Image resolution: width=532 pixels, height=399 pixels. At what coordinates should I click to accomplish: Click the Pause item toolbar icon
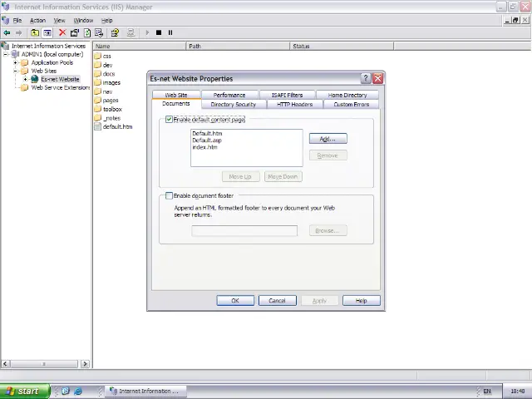click(x=170, y=32)
